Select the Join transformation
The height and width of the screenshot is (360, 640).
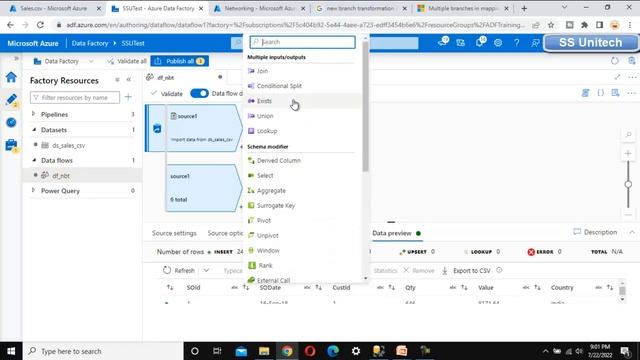tap(262, 71)
